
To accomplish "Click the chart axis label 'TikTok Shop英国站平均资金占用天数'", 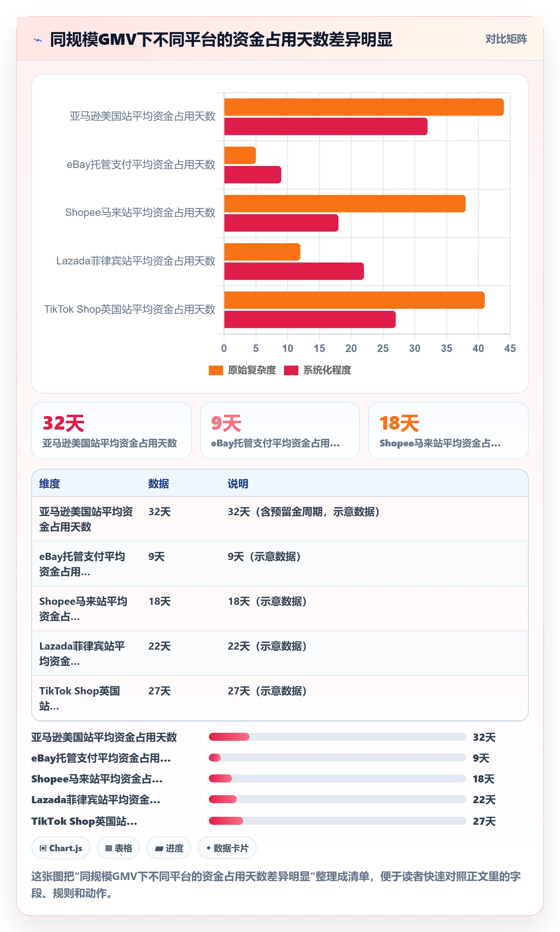I will 130,309.
